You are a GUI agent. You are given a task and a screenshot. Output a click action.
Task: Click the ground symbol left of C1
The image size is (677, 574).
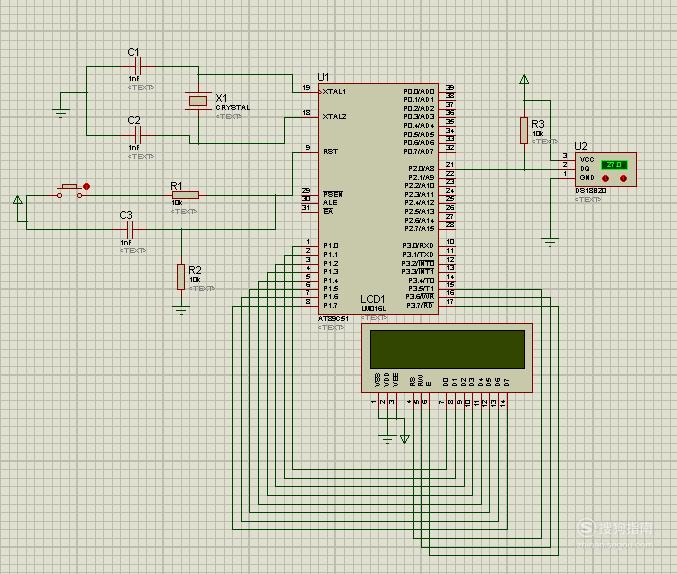[61, 113]
